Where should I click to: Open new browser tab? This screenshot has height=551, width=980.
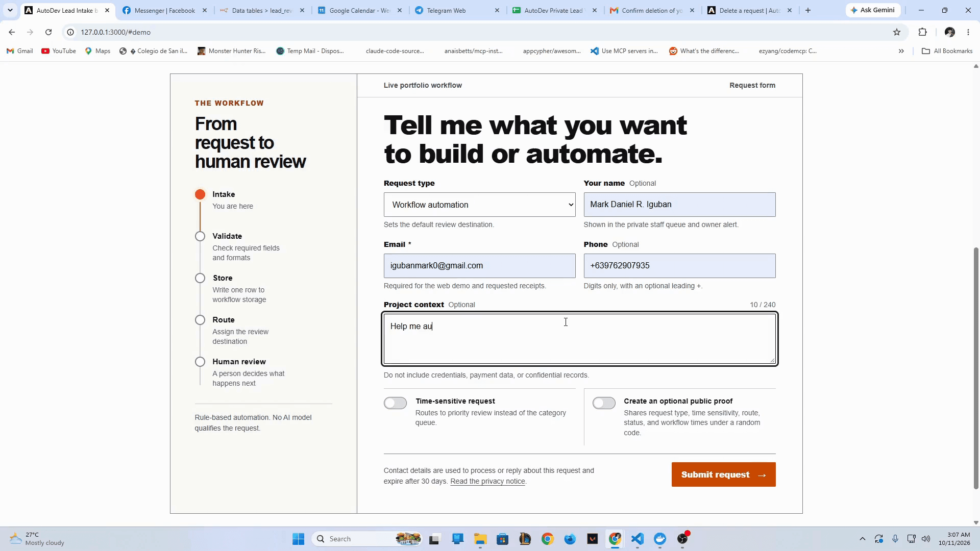click(x=807, y=10)
